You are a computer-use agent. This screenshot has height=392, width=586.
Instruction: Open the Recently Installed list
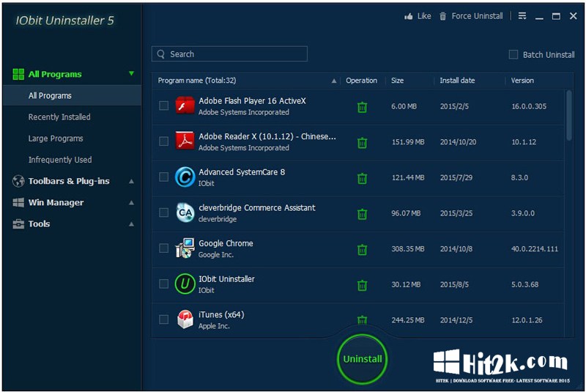pos(59,117)
